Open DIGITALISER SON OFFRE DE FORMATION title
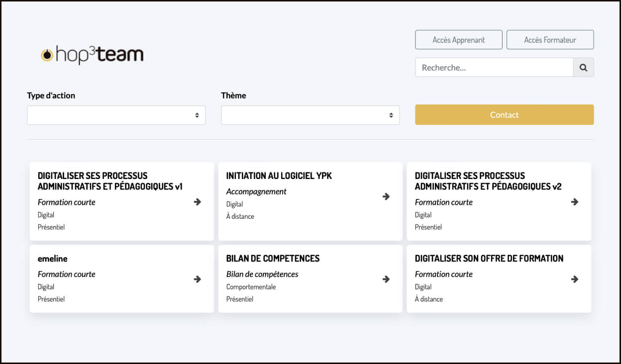621x364 pixels. click(x=489, y=259)
